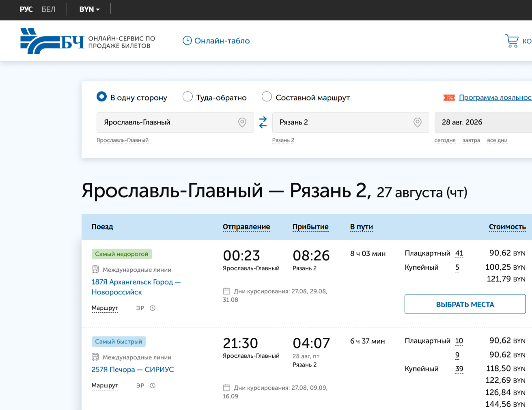Click the loyalty program discount icon

coord(449,98)
